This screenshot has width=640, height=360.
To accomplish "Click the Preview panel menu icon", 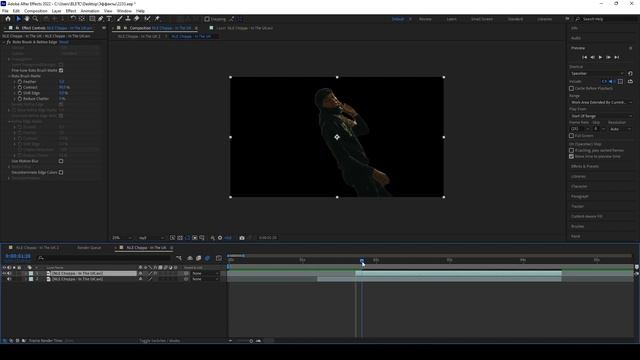I will point(630,48).
